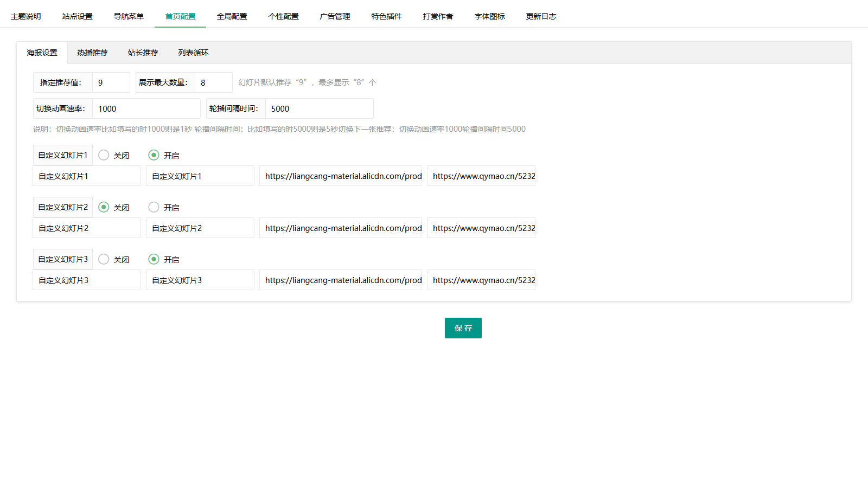Open the 站点设置 top tab
The width and height of the screenshot is (868, 488).
(x=77, y=16)
